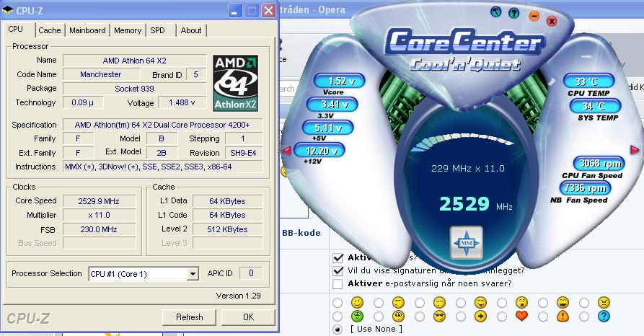Click the NB Fan Speed 7336 rpm readout

click(585, 188)
